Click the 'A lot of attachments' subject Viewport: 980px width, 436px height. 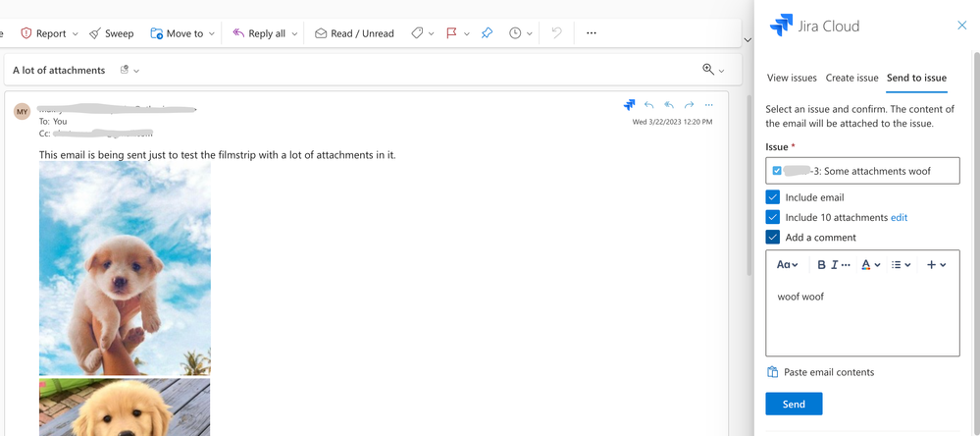(x=59, y=70)
